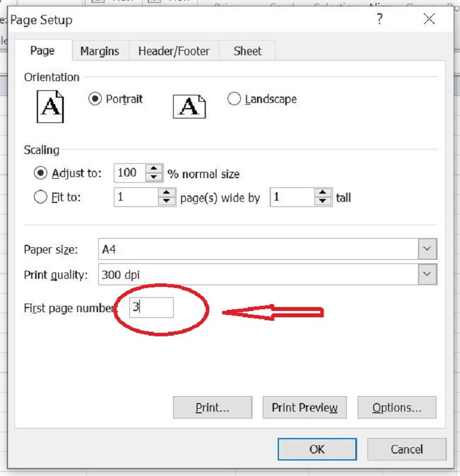This screenshot has height=476, width=460.
Task: Switch to the Page tab
Action: coord(43,51)
